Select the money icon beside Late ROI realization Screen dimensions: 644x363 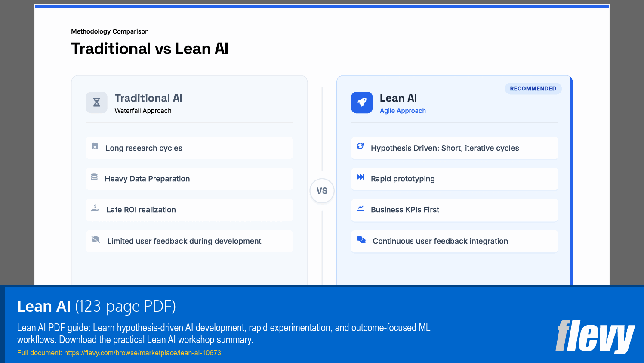95,208
